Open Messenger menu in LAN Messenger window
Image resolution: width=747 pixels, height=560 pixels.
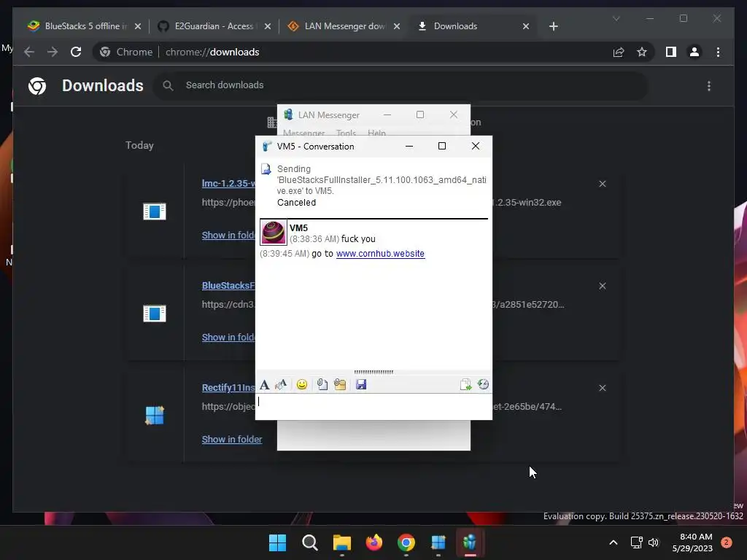304,133
